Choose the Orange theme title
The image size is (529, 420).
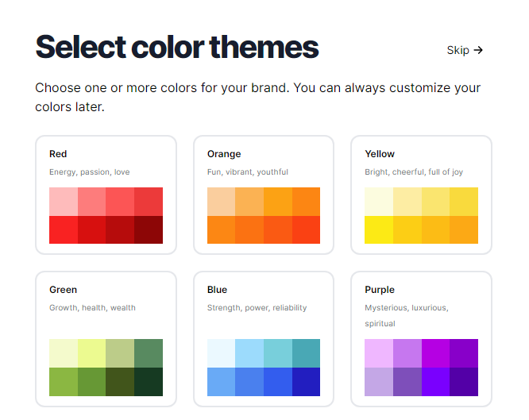click(224, 154)
